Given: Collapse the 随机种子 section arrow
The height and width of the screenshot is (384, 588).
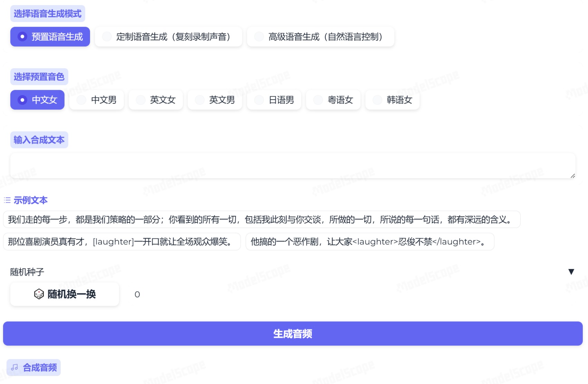Looking at the screenshot, I should tap(571, 272).
